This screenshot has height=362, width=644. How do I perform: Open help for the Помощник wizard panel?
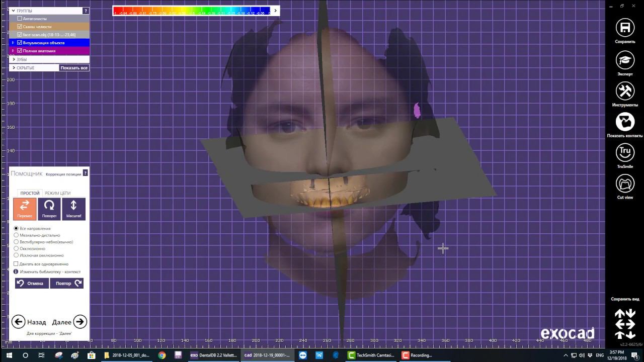point(86,173)
